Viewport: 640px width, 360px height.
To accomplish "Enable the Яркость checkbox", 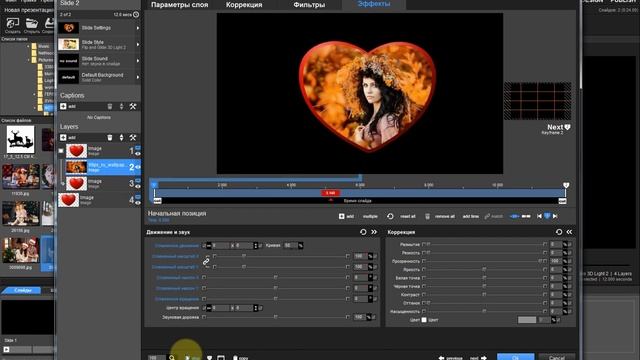I will [x=424, y=270].
